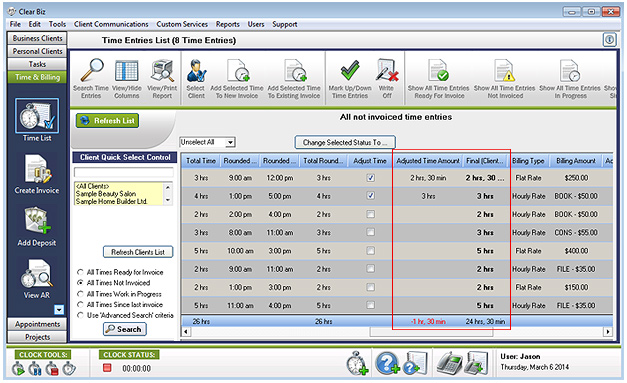Check Adjust Time for 10:00 am–3:00 pm row

tap(371, 251)
